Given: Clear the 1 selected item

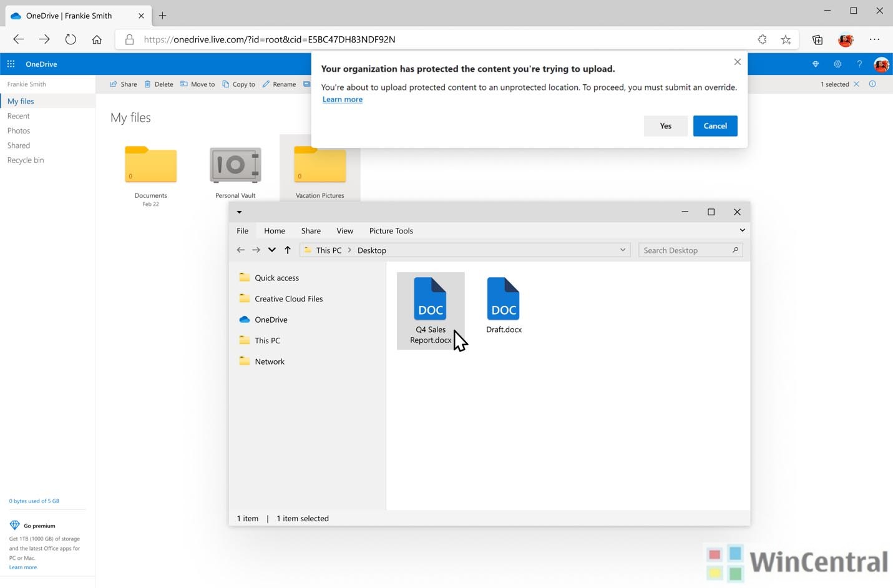Looking at the screenshot, I should 856,84.
